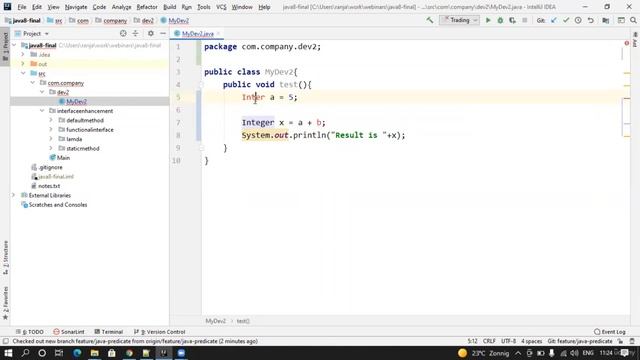Run with Coverage icon in toolbar
Image resolution: width=640 pixels, height=360 pixels.
512,20
